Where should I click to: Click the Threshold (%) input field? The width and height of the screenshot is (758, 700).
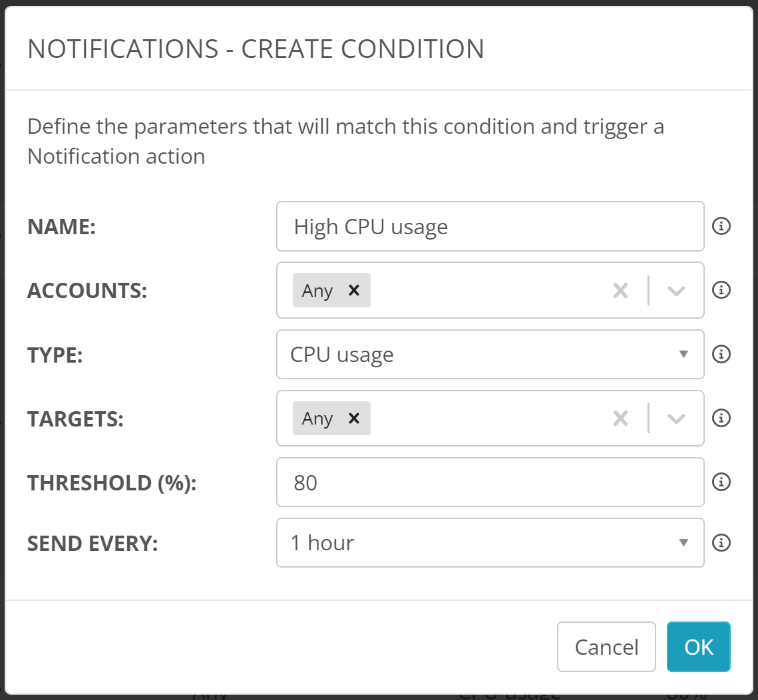(490, 482)
